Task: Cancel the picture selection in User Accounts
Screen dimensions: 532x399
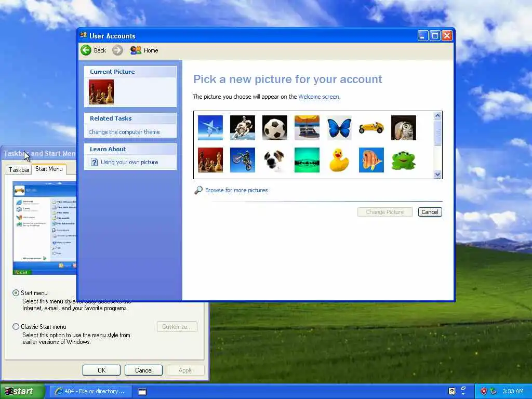Action: (430, 212)
